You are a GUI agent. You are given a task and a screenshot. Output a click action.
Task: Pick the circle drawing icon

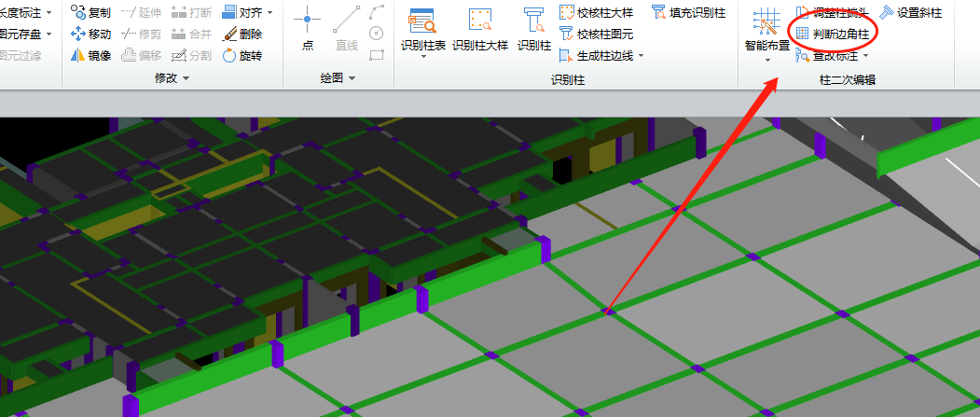(377, 34)
